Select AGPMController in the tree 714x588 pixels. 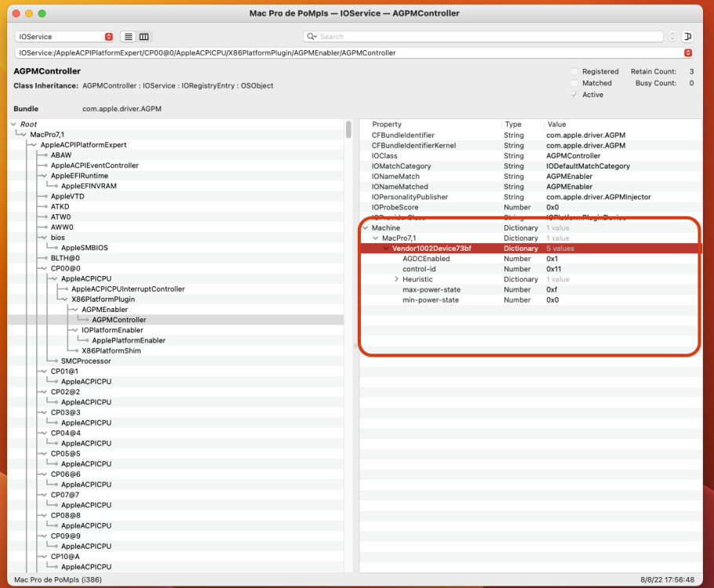119,320
